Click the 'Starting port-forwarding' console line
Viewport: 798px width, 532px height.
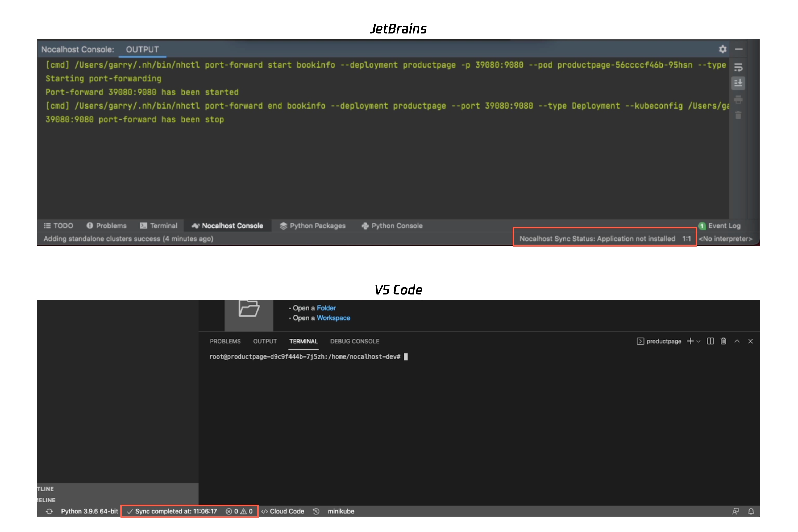pyautogui.click(x=103, y=78)
